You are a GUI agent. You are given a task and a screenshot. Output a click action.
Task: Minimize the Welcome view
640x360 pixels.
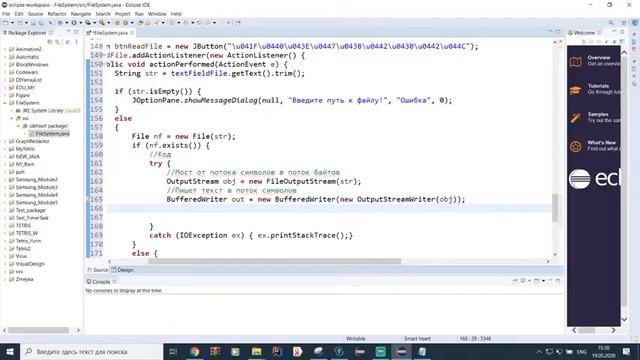(614, 32)
